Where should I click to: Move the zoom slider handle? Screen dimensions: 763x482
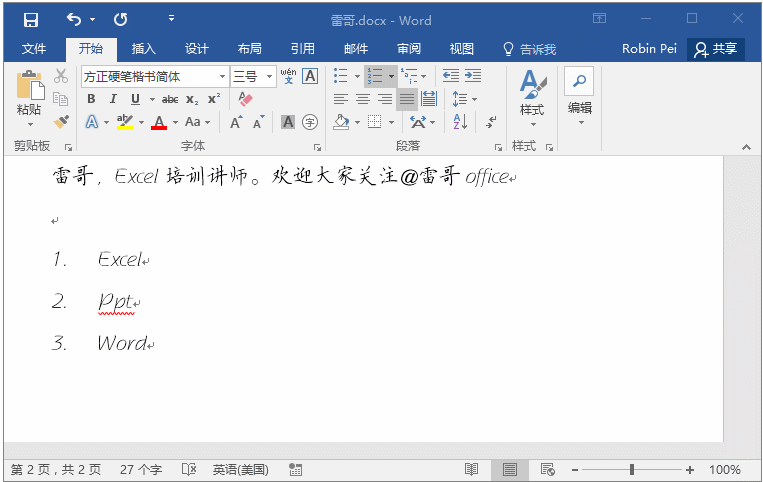point(632,469)
